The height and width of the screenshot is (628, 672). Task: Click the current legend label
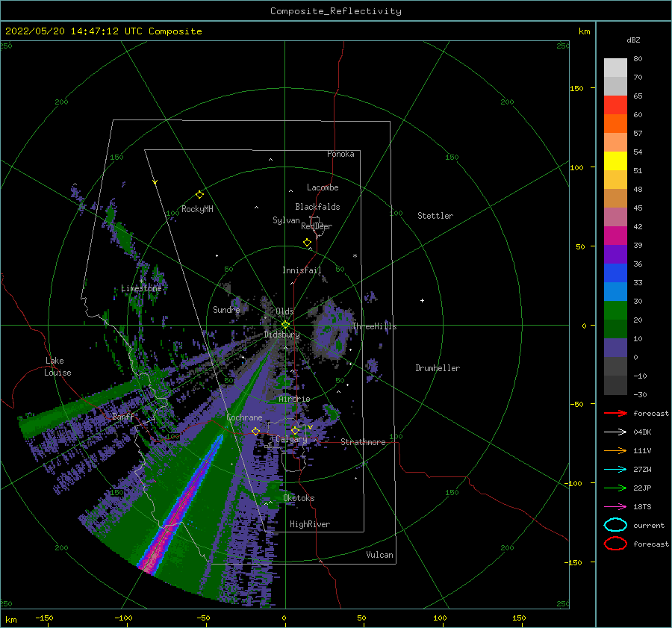click(x=649, y=525)
